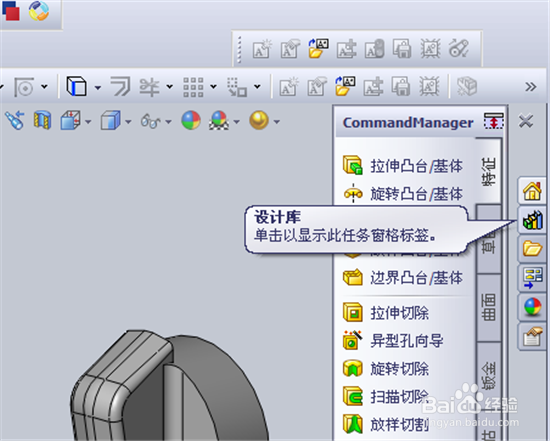550x441 pixels.
Task: Click the circular sketch tool icon in sketch toolbar
Action: pyautogui.click(x=24, y=87)
